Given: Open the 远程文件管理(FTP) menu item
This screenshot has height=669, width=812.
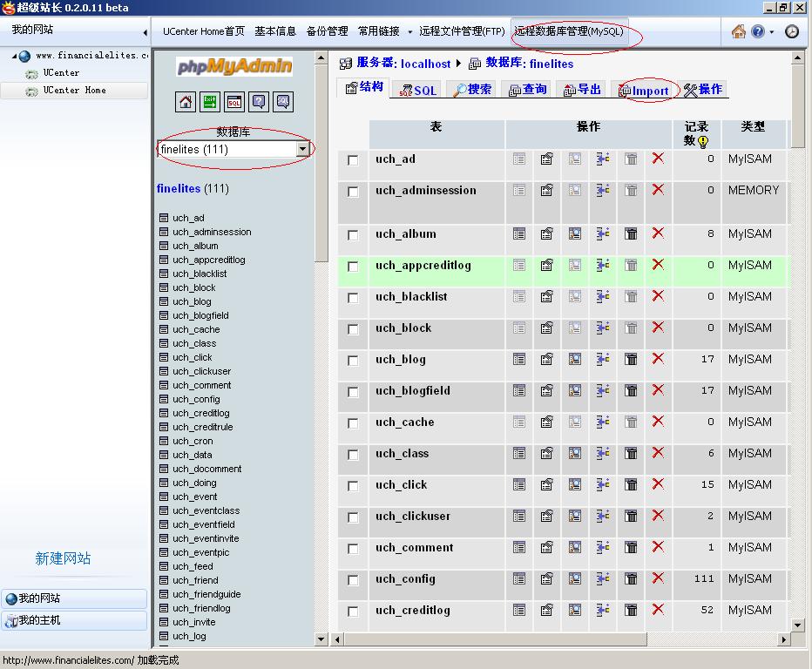Looking at the screenshot, I should [462, 31].
